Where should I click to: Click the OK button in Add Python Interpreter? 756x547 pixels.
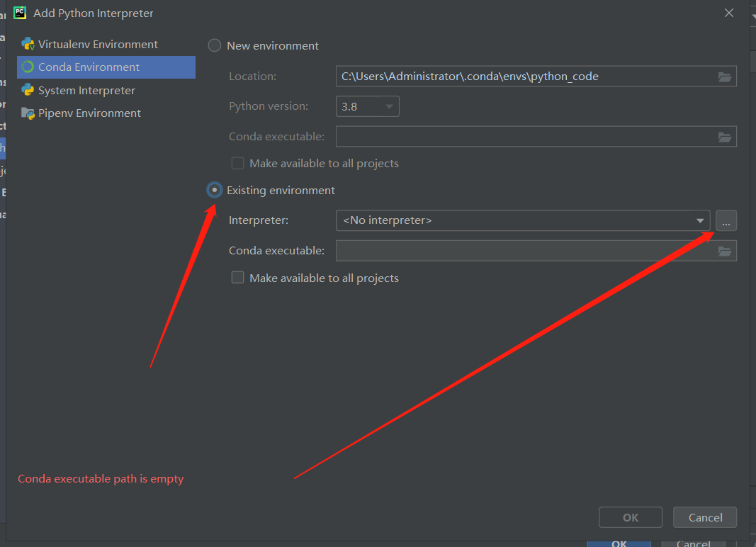(x=631, y=517)
